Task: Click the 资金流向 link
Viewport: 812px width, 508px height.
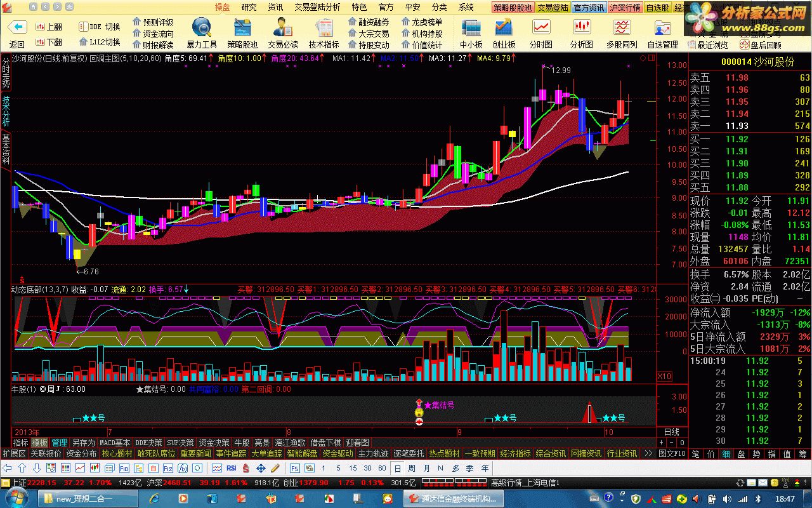Action: click(153, 34)
